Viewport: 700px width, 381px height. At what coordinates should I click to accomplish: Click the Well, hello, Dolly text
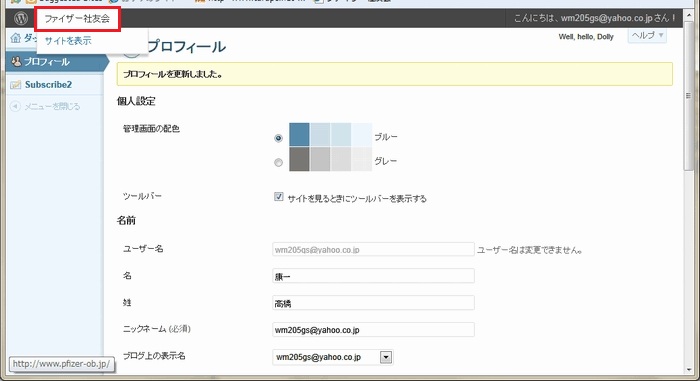tap(586, 37)
